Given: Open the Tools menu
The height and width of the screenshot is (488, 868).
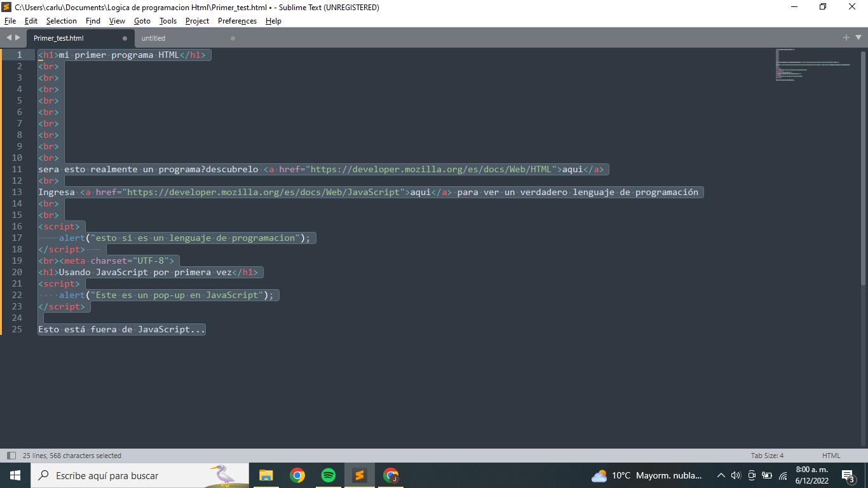Looking at the screenshot, I should click(x=168, y=21).
